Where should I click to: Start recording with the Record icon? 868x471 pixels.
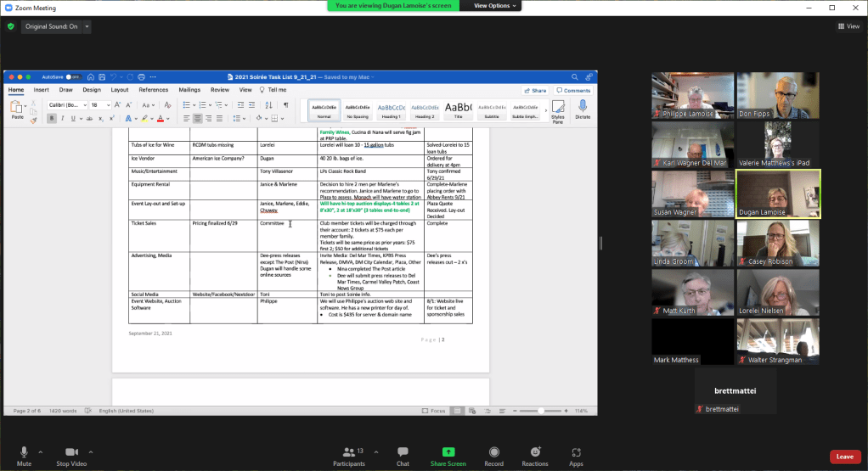click(493, 452)
